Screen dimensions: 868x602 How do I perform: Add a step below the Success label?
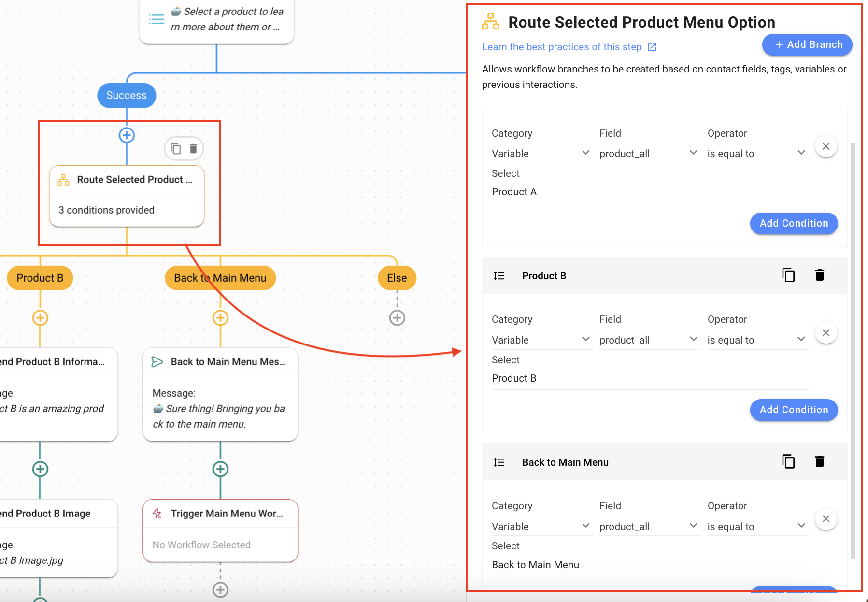coord(127,135)
